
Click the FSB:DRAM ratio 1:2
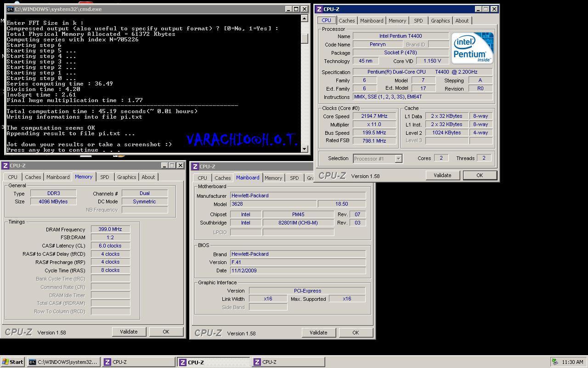click(110, 237)
